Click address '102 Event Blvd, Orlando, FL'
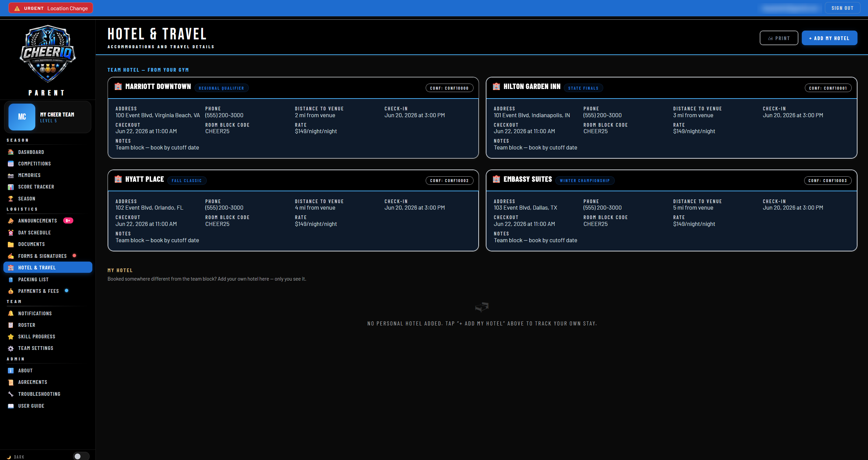The height and width of the screenshot is (460, 868). click(149, 208)
